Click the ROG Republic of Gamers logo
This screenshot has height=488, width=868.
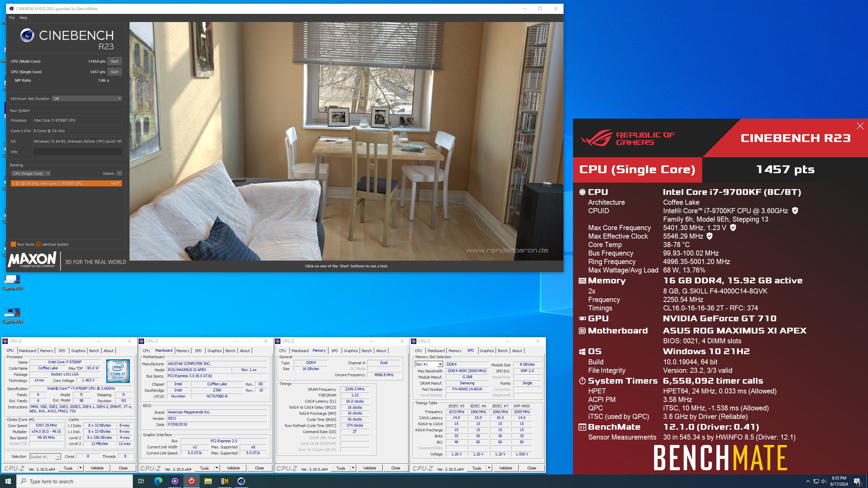(x=628, y=138)
